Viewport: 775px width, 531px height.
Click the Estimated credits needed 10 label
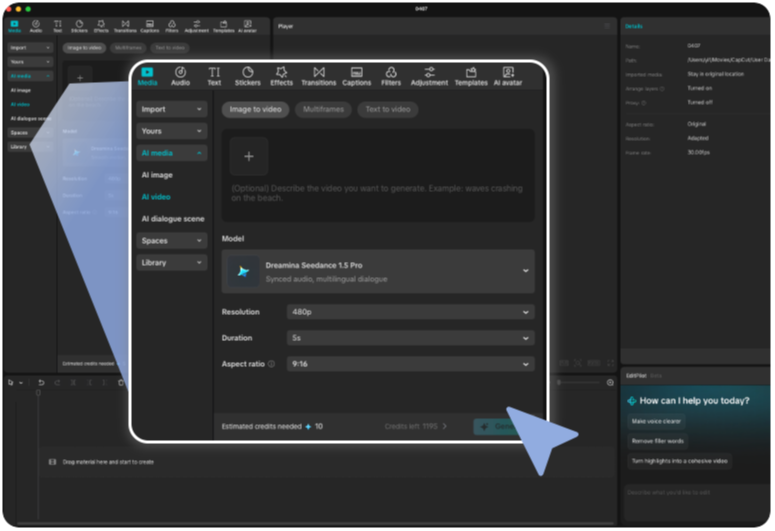pyautogui.click(x=272, y=426)
